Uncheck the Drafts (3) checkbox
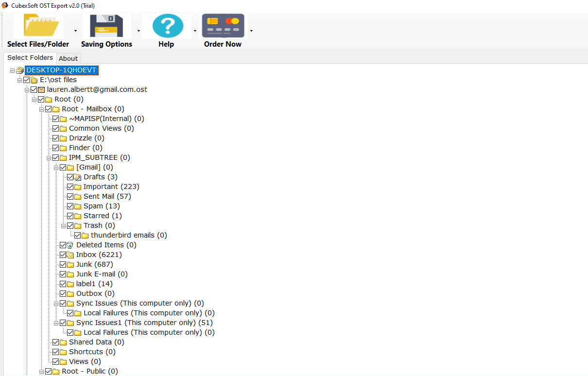 coord(70,177)
